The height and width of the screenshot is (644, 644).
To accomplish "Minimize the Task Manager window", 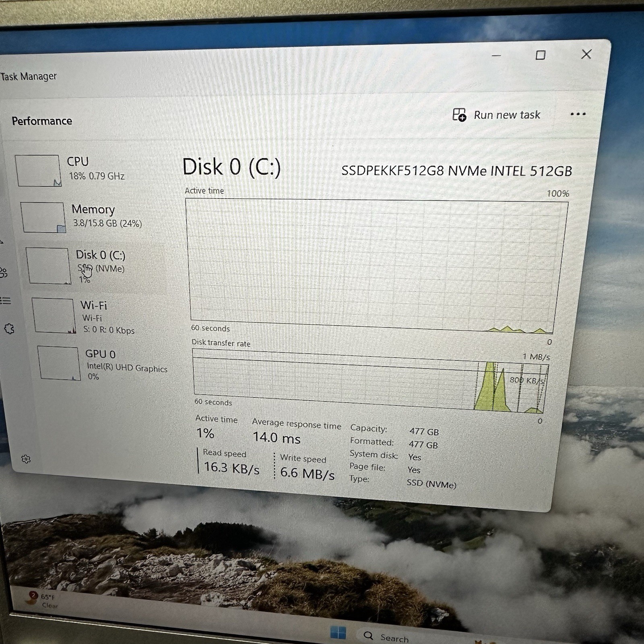I will click(496, 56).
